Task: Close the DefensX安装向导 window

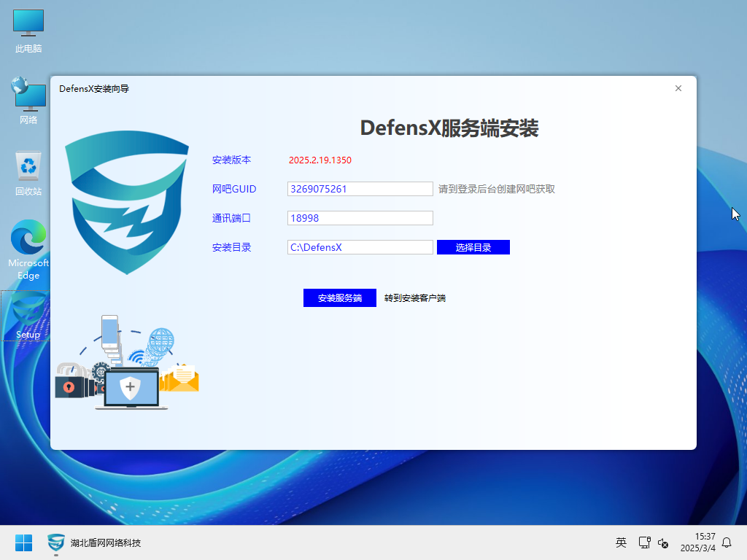Action: click(678, 88)
